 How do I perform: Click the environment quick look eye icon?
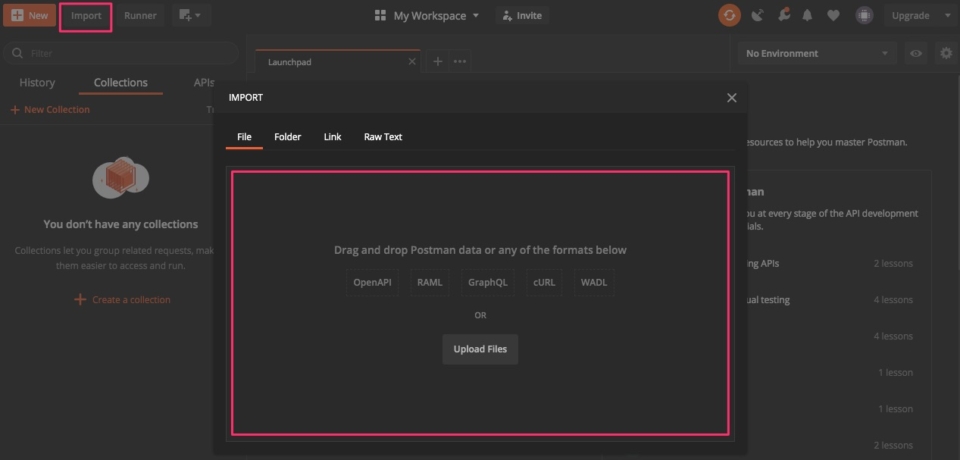(916, 53)
